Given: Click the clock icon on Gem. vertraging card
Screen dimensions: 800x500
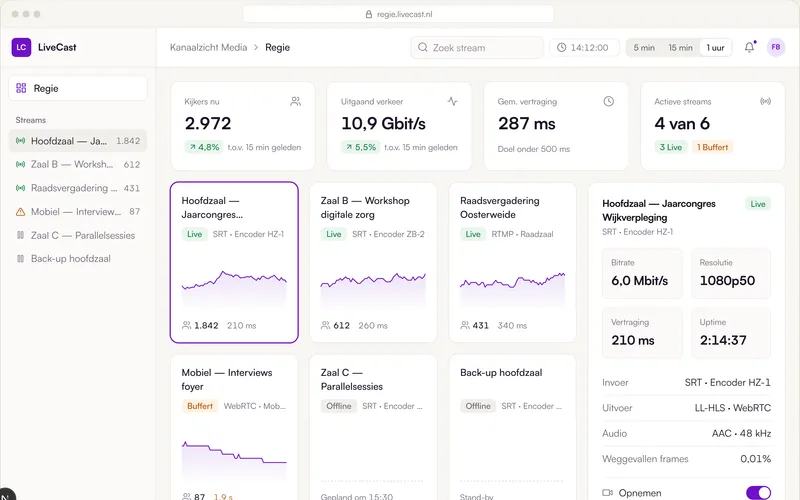Looking at the screenshot, I should [x=609, y=101].
